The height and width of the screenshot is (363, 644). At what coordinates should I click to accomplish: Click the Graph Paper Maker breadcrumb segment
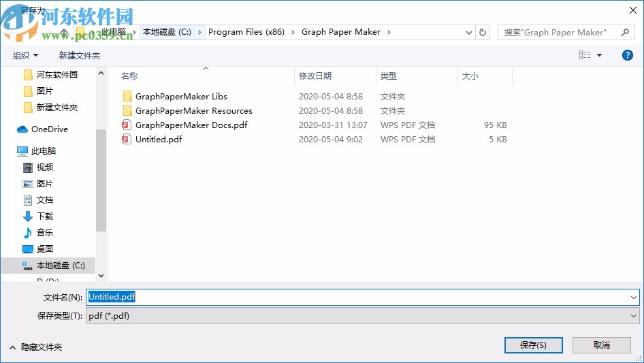tap(341, 32)
